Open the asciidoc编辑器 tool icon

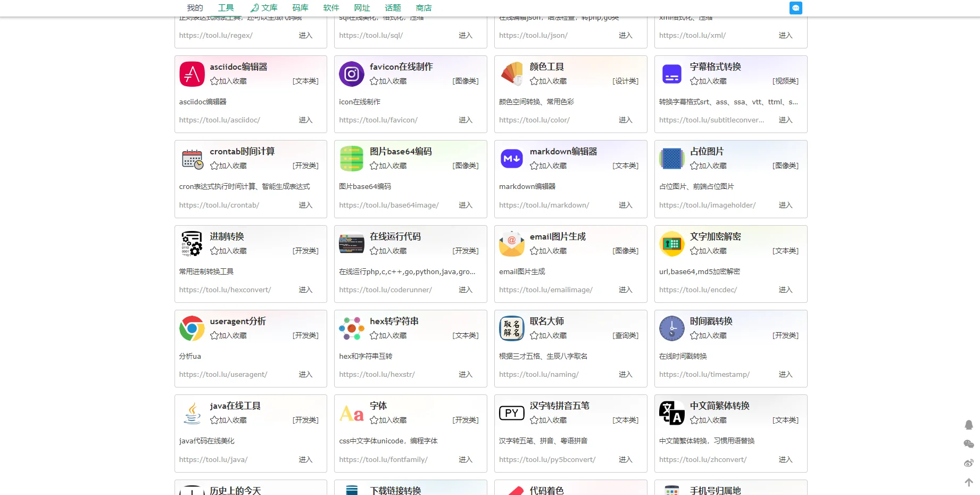pos(192,74)
